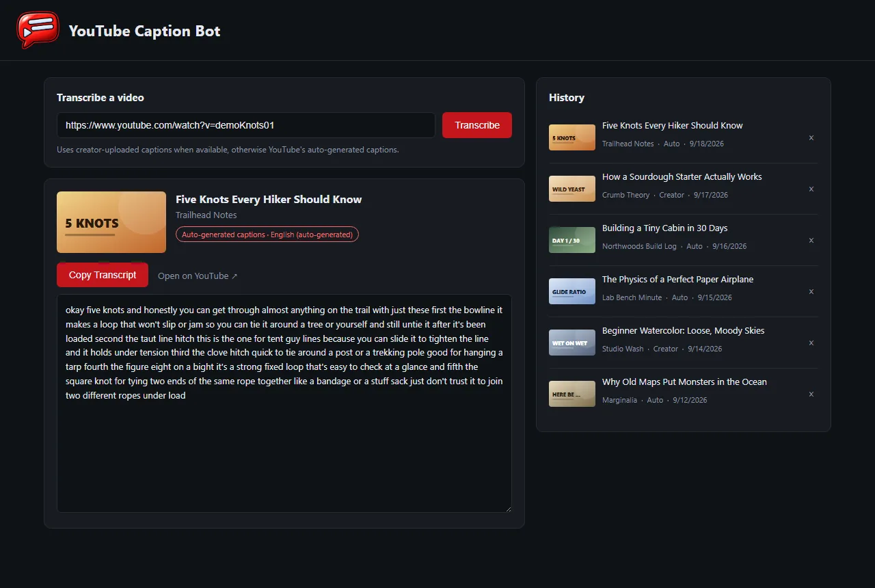Image resolution: width=875 pixels, height=588 pixels.
Task: Select 'The Physics of a Perfect Paper Airplane'
Action: 677,279
